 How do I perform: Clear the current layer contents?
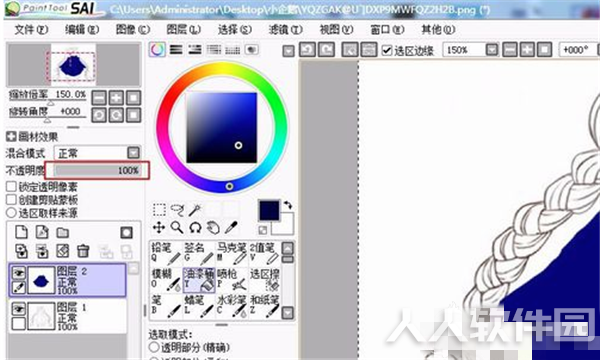63,251
